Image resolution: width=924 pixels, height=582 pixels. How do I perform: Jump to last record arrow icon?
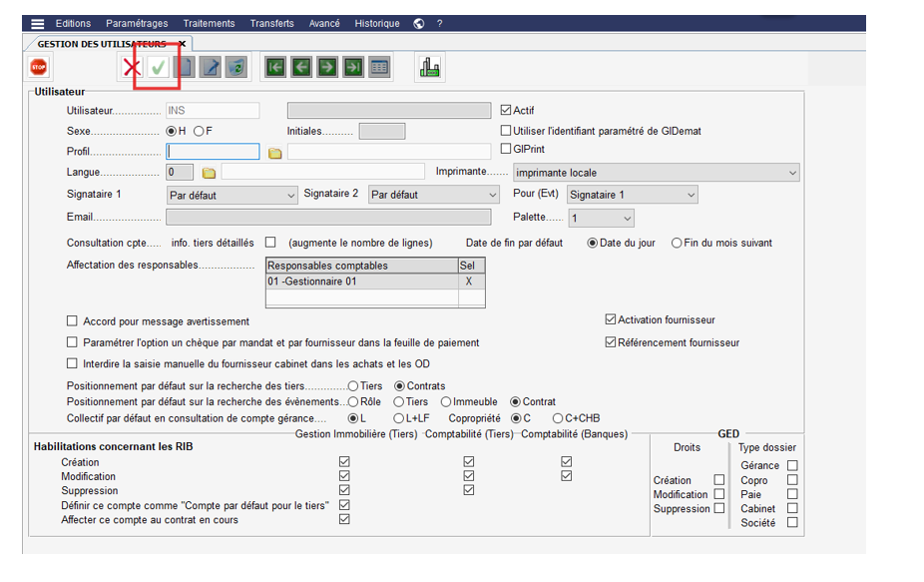point(353,67)
